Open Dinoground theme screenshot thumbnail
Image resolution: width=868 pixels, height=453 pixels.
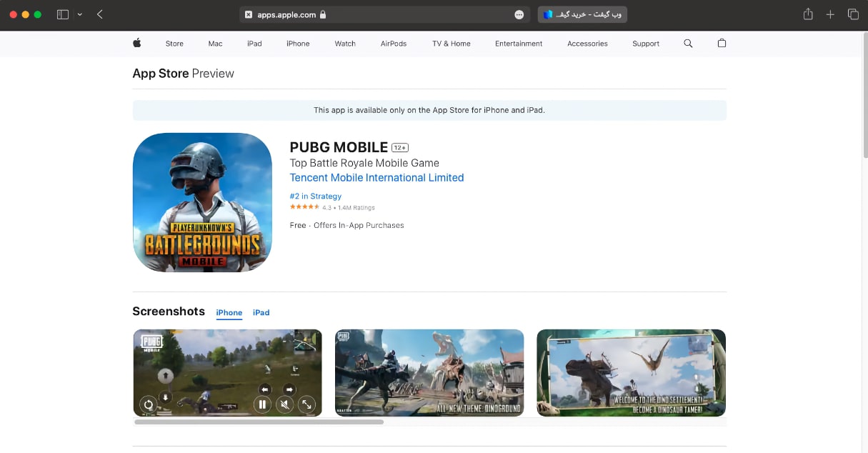tap(429, 373)
